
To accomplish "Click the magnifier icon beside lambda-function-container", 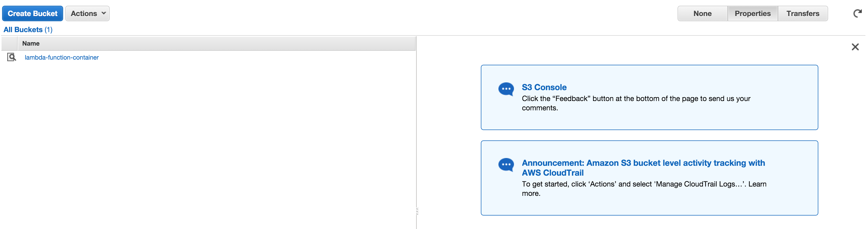I will (11, 57).
